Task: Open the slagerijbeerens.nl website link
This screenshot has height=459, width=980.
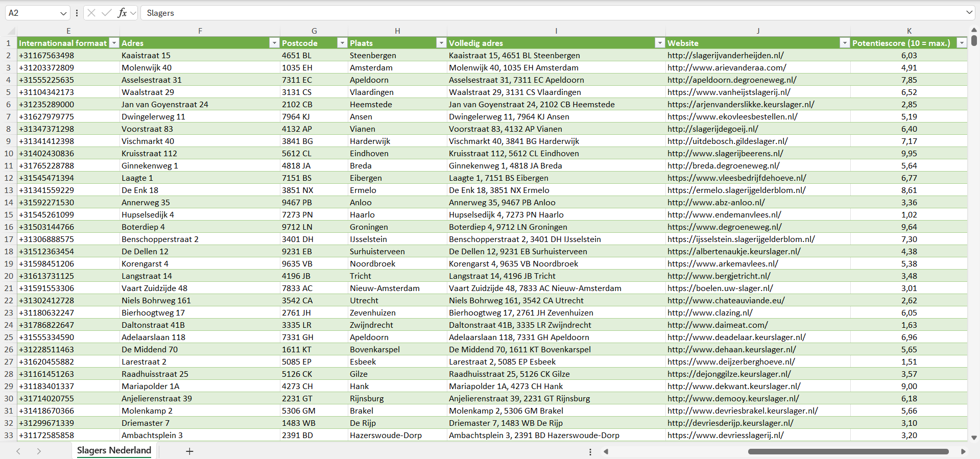Action: click(x=725, y=154)
